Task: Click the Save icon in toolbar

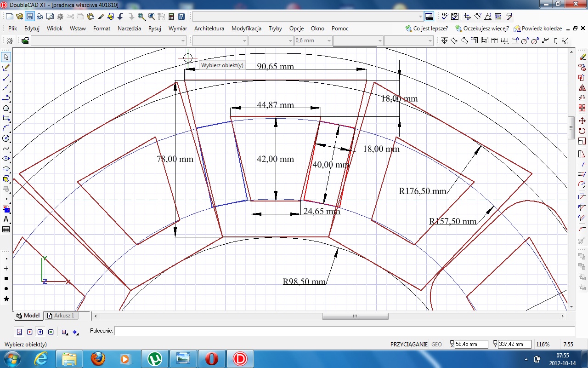Action: pyautogui.click(x=29, y=17)
